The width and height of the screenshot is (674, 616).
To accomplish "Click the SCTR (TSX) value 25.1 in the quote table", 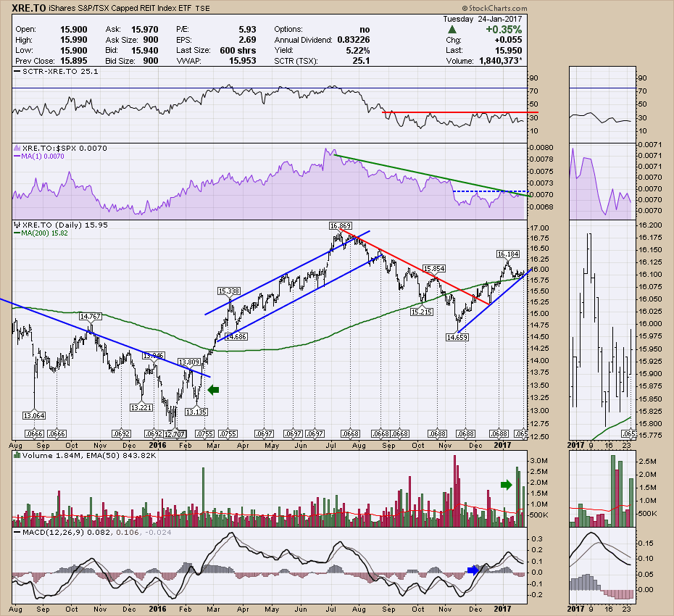I will tap(361, 61).
